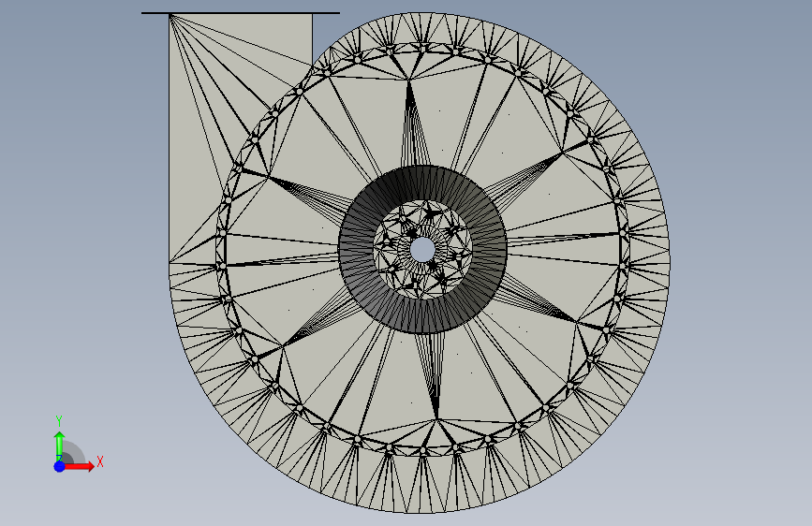Click the red X axis arrow
This screenshot has width=812, height=526.
tap(78, 466)
